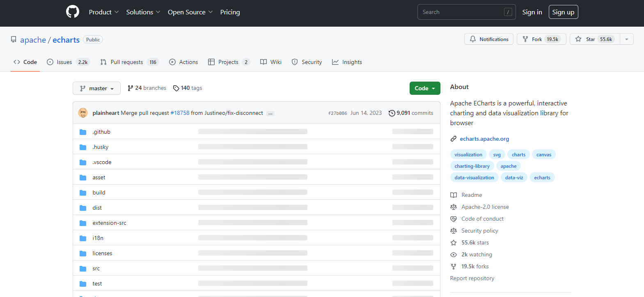This screenshot has width=644, height=297.
Task: Star the echarts repository
Action: 595,39
